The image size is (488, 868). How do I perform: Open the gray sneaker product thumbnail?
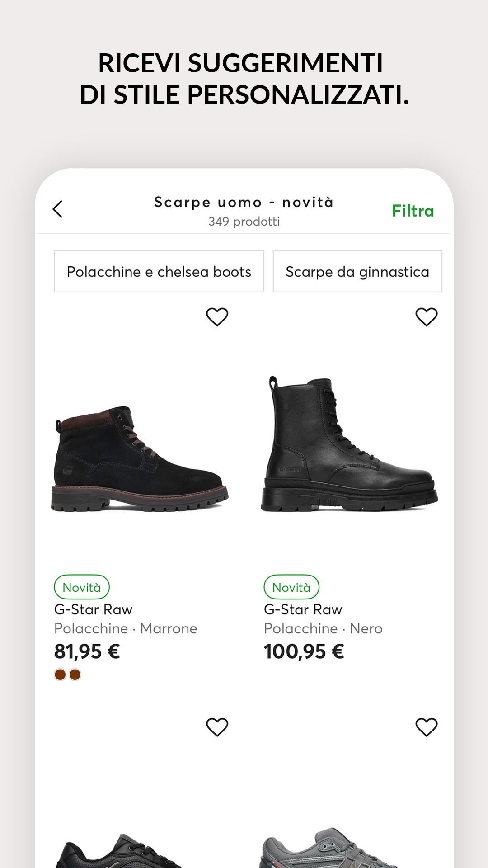point(330,848)
